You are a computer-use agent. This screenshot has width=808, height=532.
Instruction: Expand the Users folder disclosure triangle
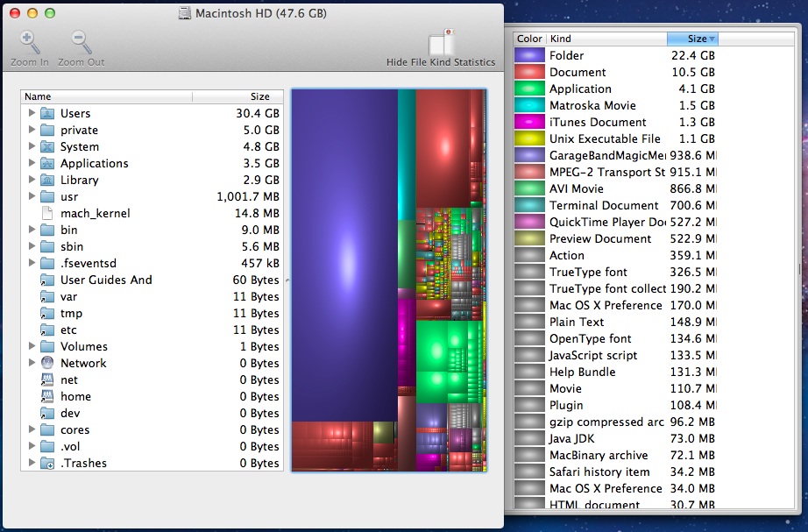(32, 113)
